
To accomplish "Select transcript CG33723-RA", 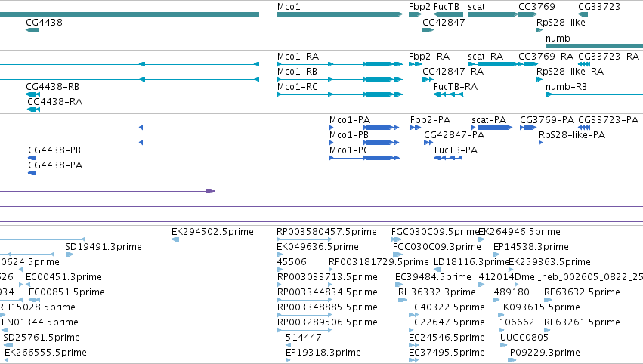I will (608, 57).
